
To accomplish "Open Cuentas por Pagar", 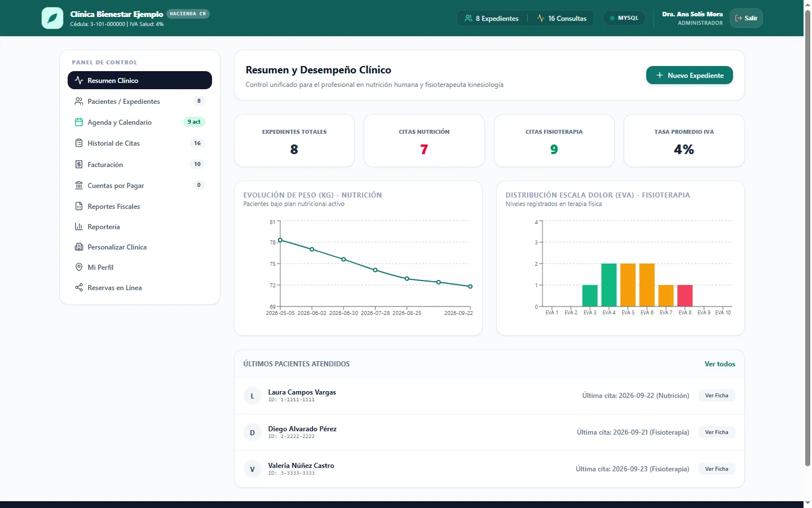I will (140, 185).
